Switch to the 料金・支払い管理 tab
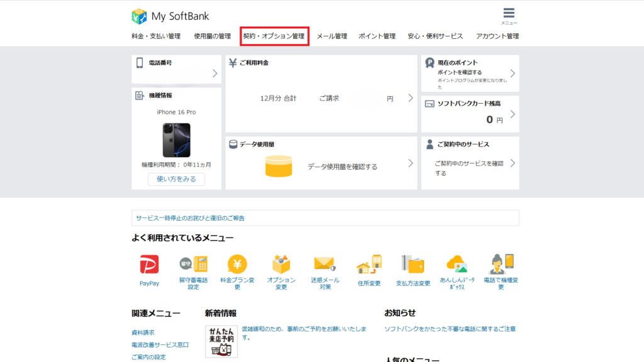 coord(156,36)
